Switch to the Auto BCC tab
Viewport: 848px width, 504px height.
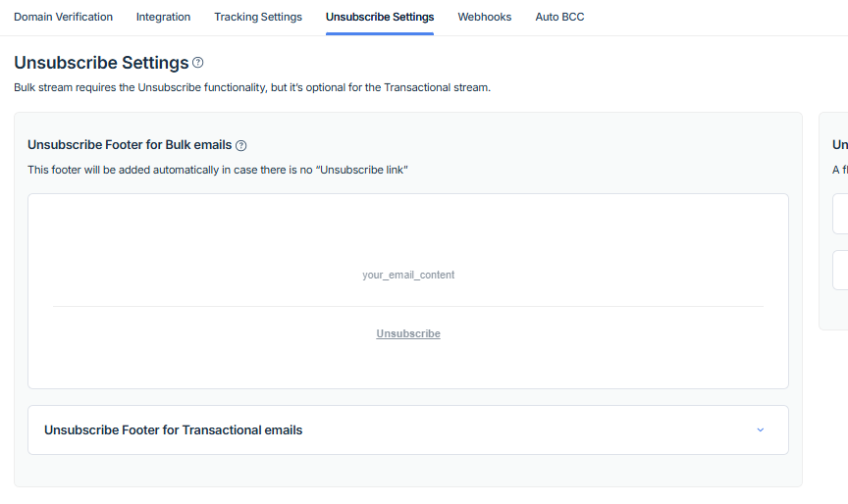559,17
